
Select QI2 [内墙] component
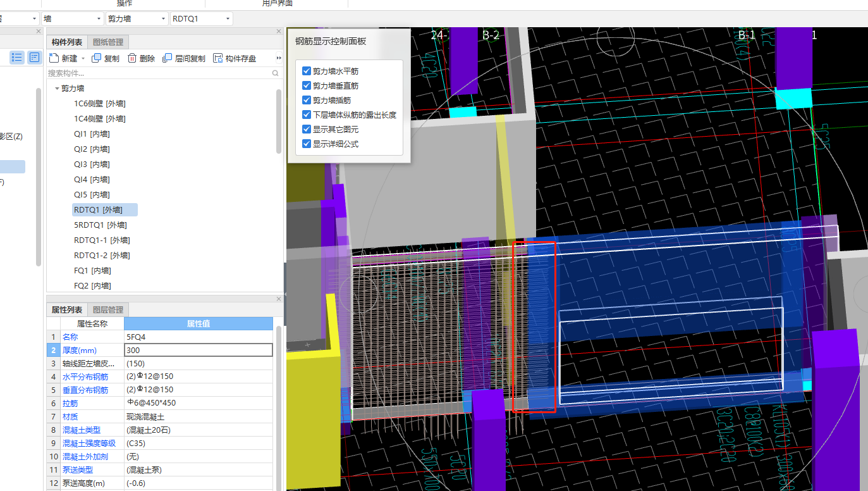92,149
